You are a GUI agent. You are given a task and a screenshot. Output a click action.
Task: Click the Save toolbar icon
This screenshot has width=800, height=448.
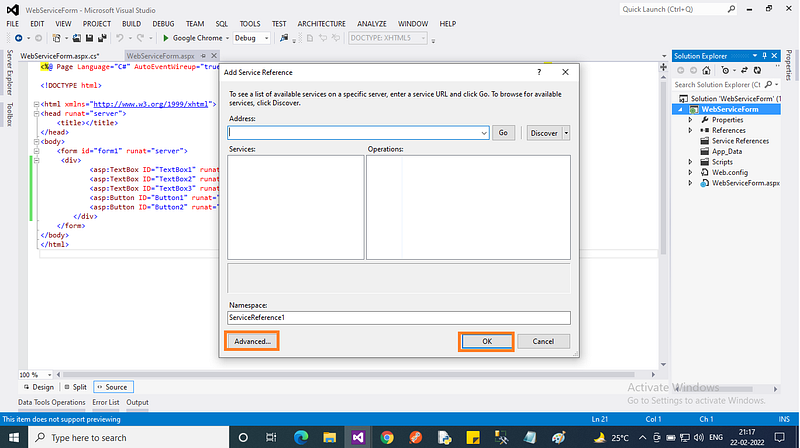click(x=89, y=38)
